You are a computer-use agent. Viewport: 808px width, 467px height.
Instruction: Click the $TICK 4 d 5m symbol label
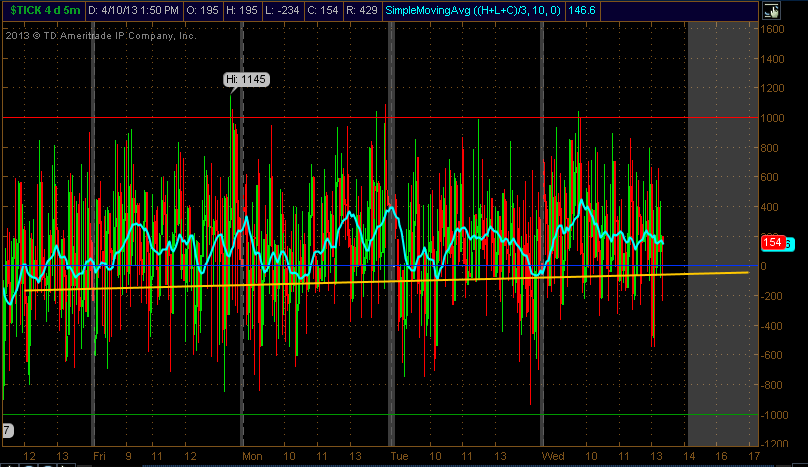click(45, 10)
